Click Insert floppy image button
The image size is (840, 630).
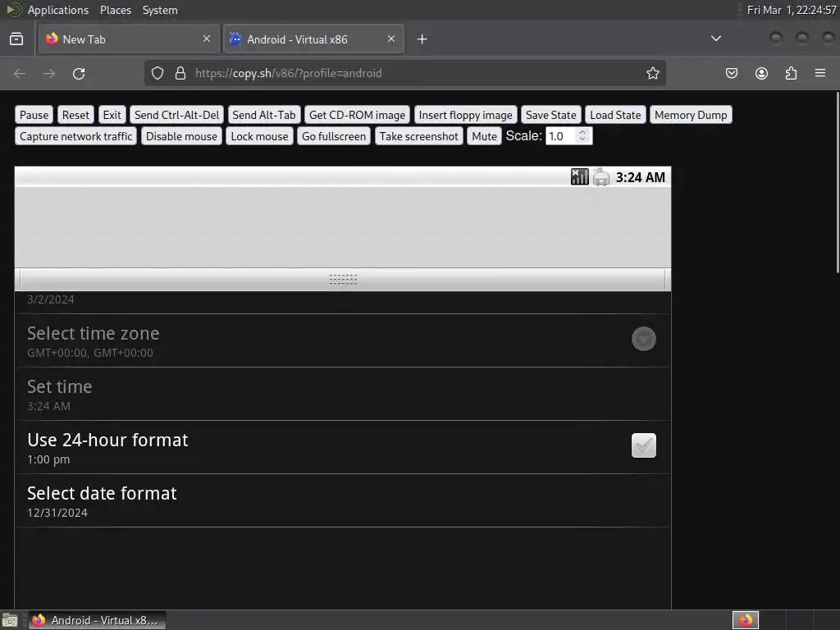[466, 115]
